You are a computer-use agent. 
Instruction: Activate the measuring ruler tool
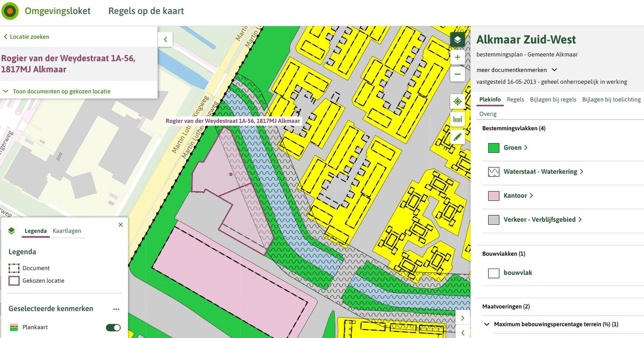pyautogui.click(x=457, y=120)
